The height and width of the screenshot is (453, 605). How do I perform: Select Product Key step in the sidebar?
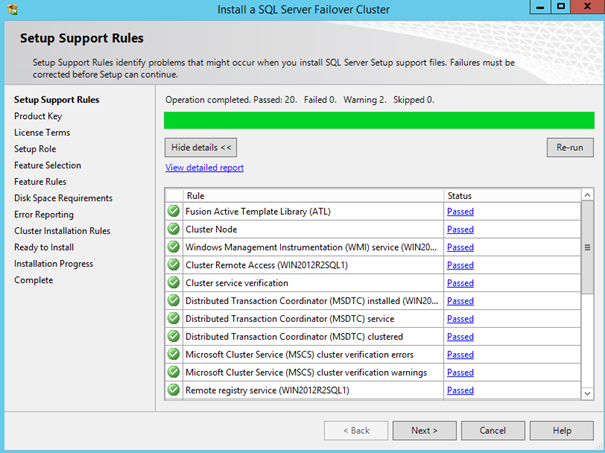coord(37,116)
